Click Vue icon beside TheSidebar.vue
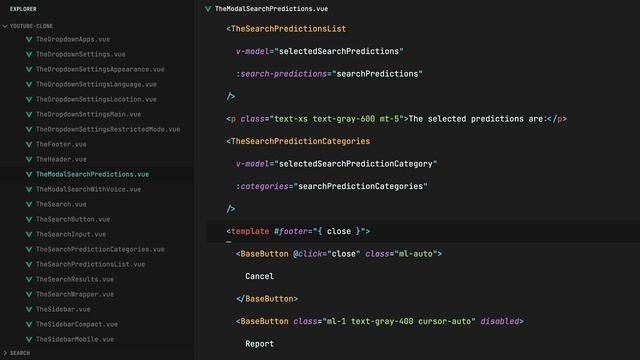This screenshot has width=640, height=360. click(x=29, y=309)
